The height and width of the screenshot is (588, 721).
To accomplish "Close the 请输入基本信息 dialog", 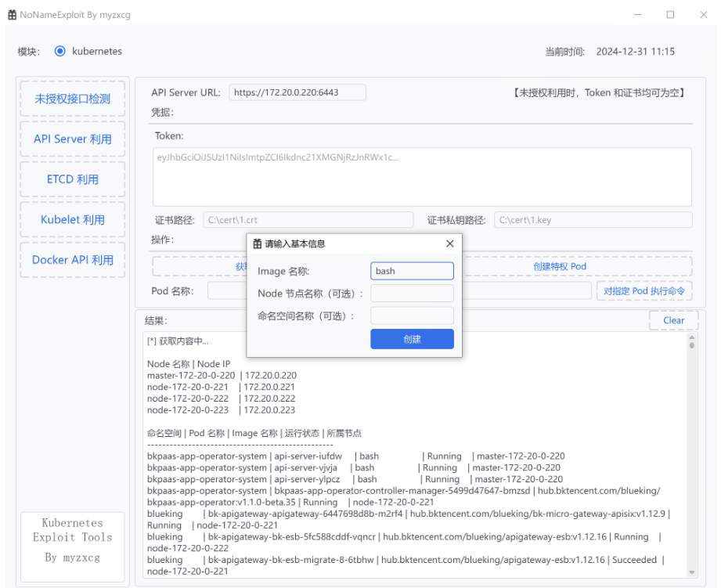I will [449, 243].
